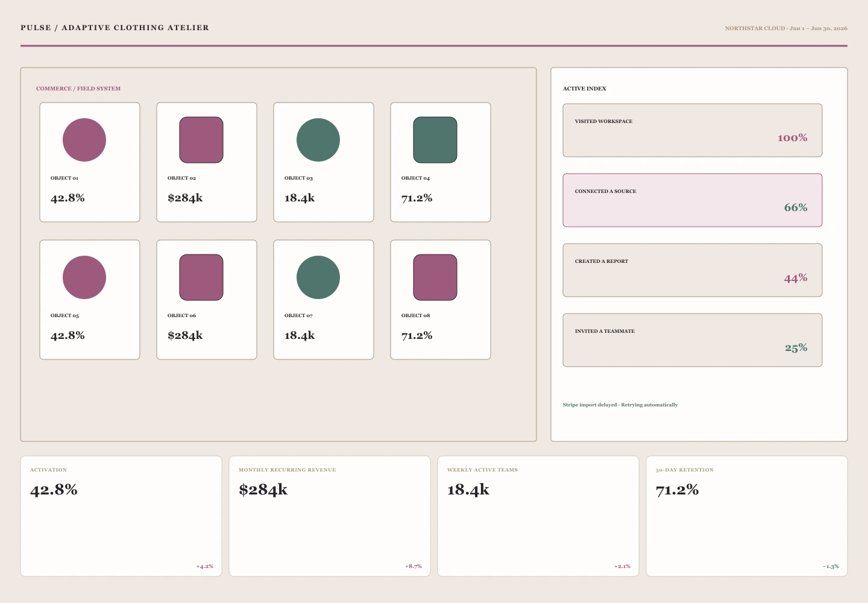
Task: Click the OBJECT 08 label
Action: point(415,316)
